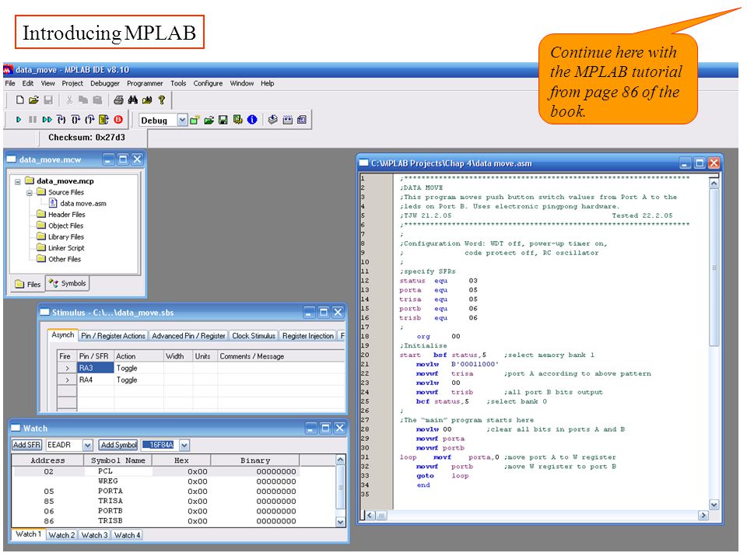The image size is (747, 560).
Task: Click the TRISA symbol in Watch table
Action: click(110, 501)
